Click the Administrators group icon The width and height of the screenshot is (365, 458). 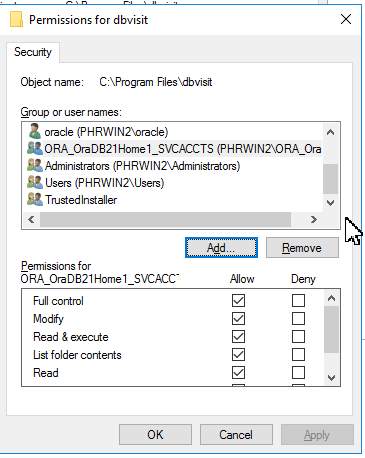coord(35,165)
